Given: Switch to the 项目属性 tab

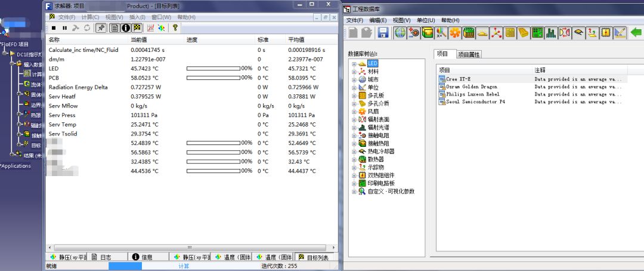Looking at the screenshot, I should pyautogui.click(x=469, y=54).
